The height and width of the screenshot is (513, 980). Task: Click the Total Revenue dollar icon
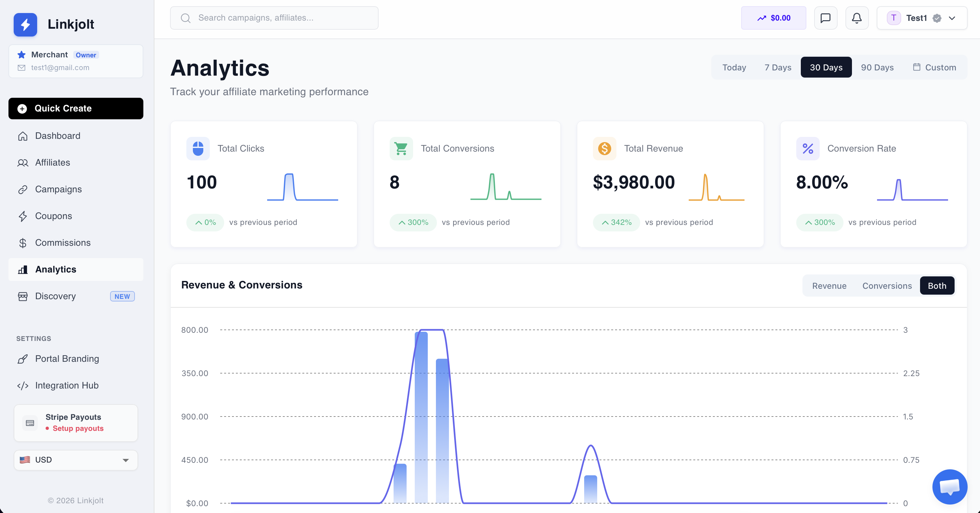604,148
